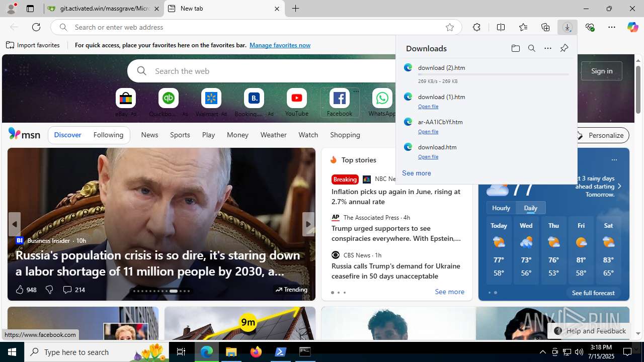This screenshot has width=644, height=362.
Task: Open the Weather section
Action: coord(273,135)
